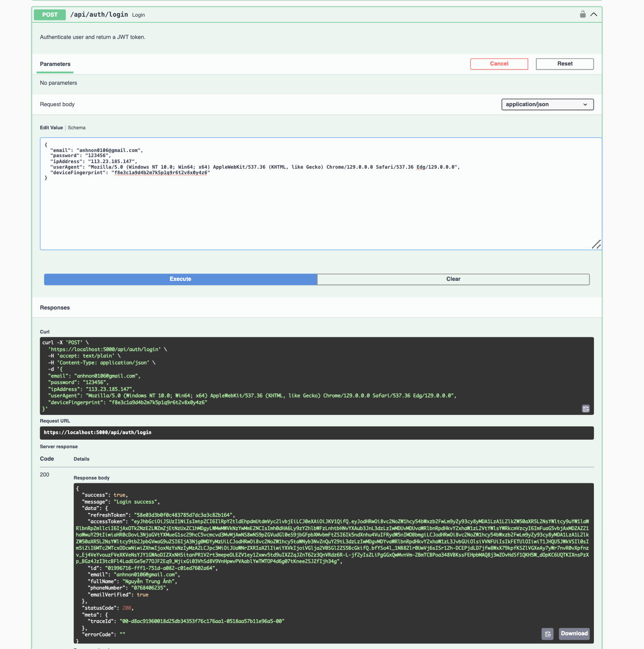The image size is (644, 649).
Task: Click the green POST method badge
Action: click(x=50, y=15)
